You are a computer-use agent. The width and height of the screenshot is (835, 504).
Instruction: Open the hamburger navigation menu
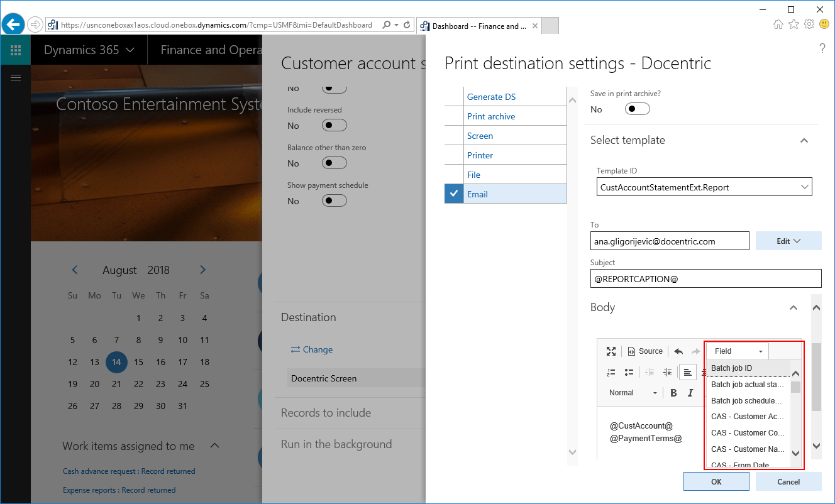click(x=16, y=77)
